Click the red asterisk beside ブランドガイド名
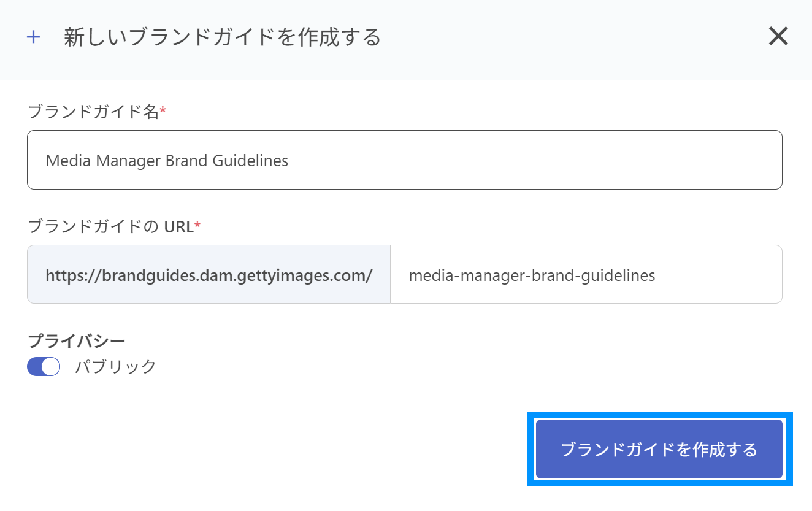The height and width of the screenshot is (511, 812). (163, 112)
